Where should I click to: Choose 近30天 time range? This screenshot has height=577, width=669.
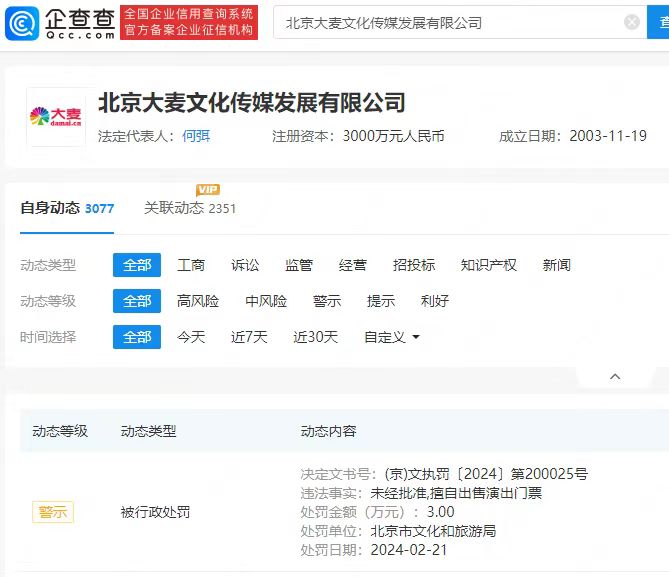tap(315, 337)
